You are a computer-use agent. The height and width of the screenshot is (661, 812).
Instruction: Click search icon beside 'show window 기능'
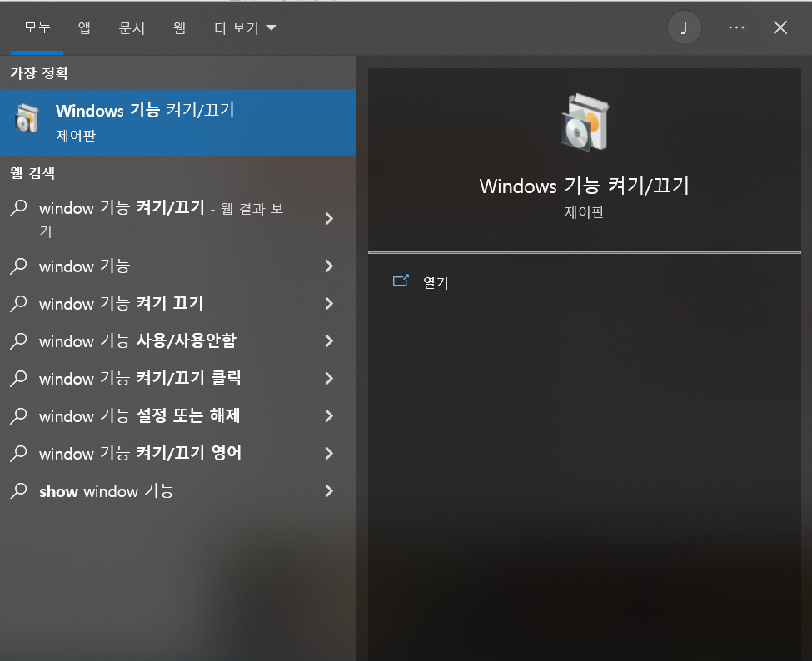tap(18, 490)
